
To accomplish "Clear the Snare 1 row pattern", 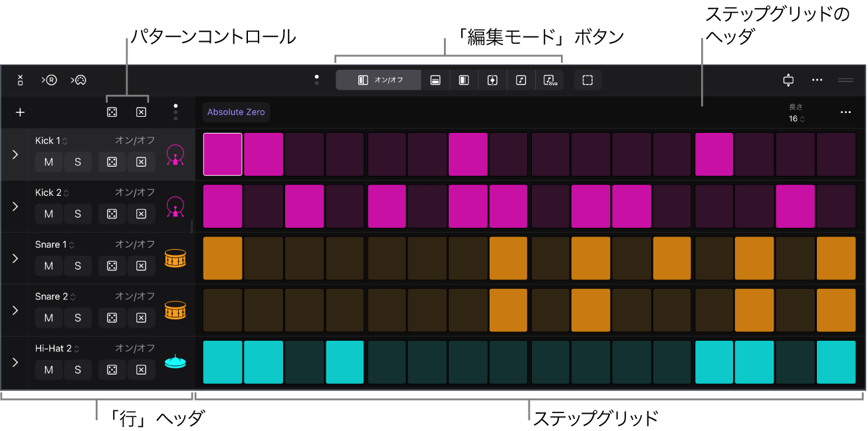I will point(141,266).
